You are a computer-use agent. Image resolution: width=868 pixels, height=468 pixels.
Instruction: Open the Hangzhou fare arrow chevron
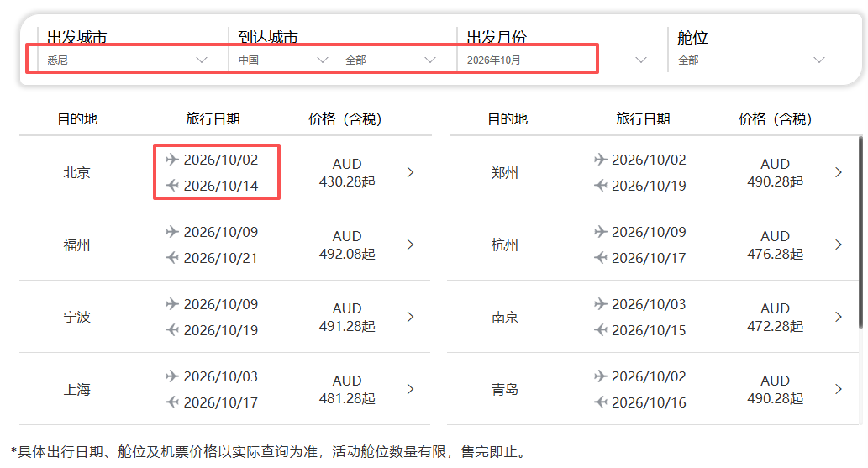click(838, 245)
